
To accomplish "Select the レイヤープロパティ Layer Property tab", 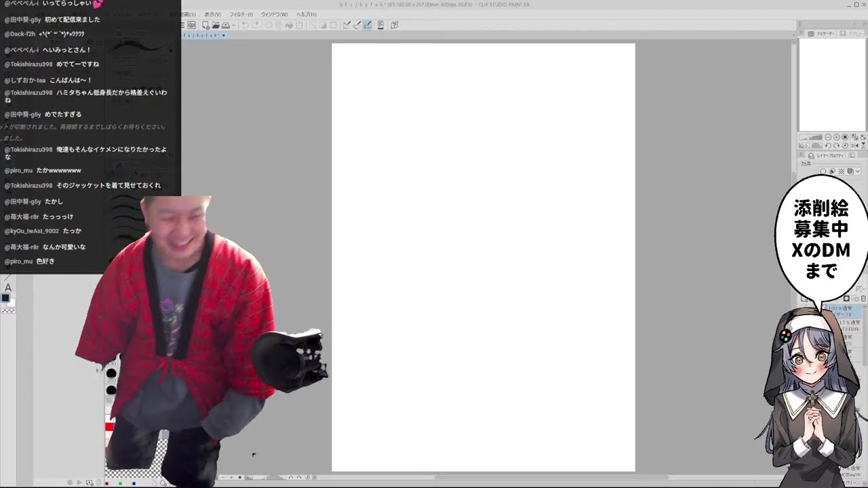I will pos(826,155).
